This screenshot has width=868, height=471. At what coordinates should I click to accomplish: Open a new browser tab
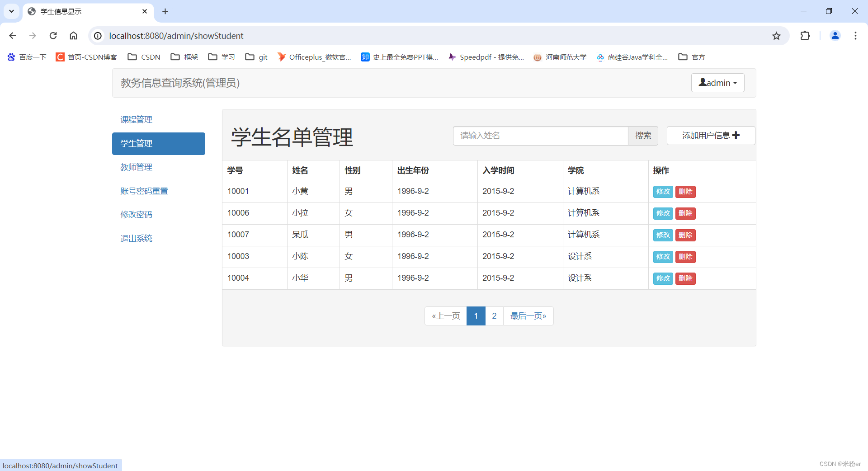pyautogui.click(x=165, y=11)
